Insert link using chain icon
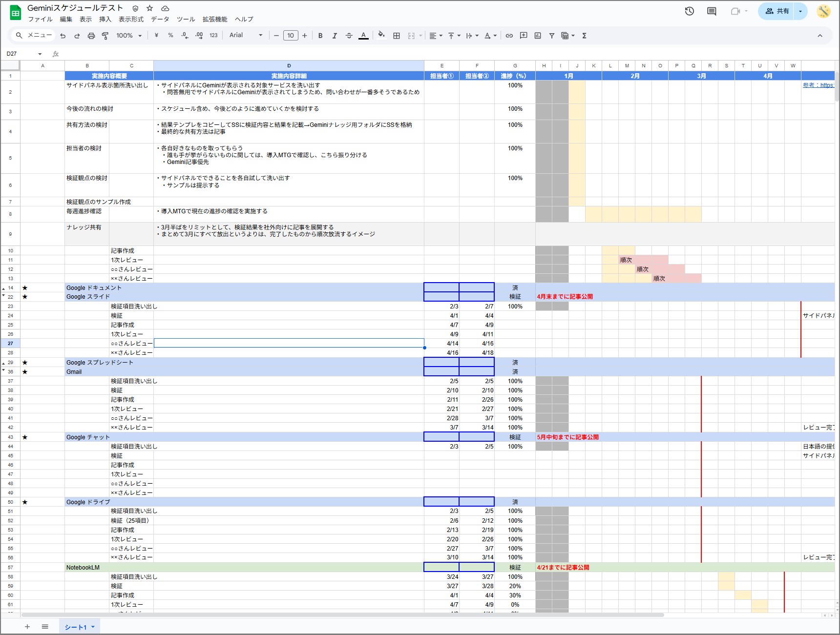 [x=509, y=36]
